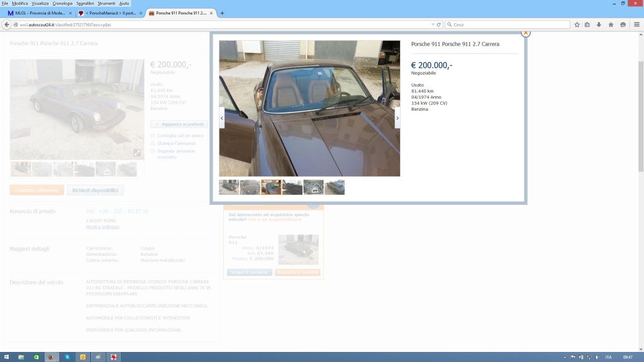
Task: Open the Windows Start button
Action: (x=6, y=357)
